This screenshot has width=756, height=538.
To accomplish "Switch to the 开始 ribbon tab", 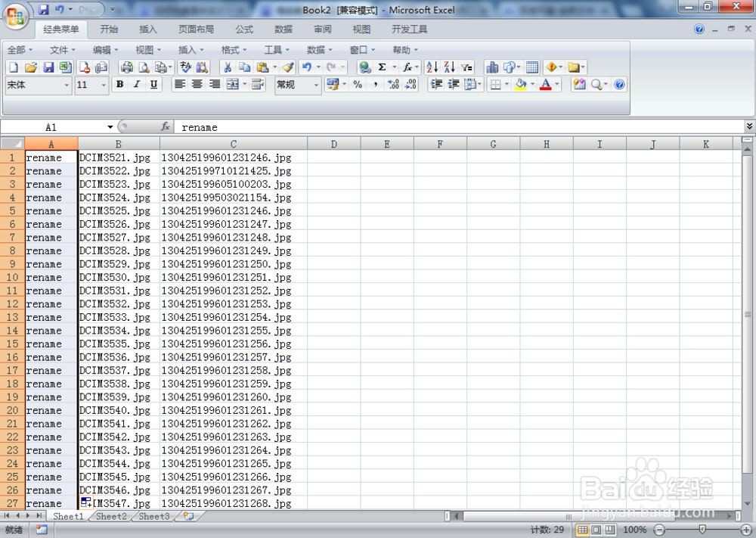I will coord(109,30).
